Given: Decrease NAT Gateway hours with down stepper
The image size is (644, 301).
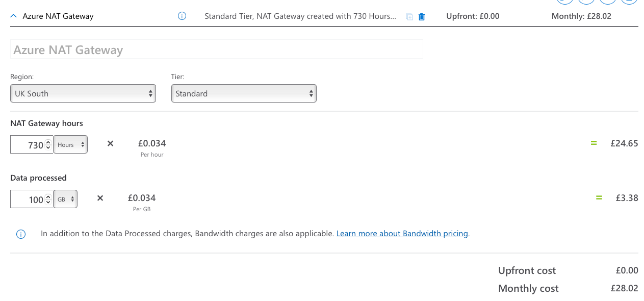Looking at the screenshot, I should point(48,147).
